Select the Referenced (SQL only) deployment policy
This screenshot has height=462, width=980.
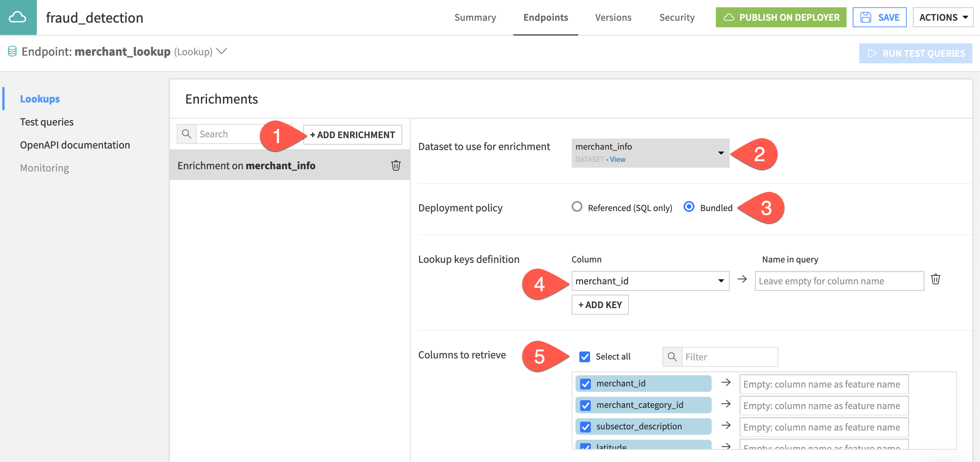pos(577,207)
